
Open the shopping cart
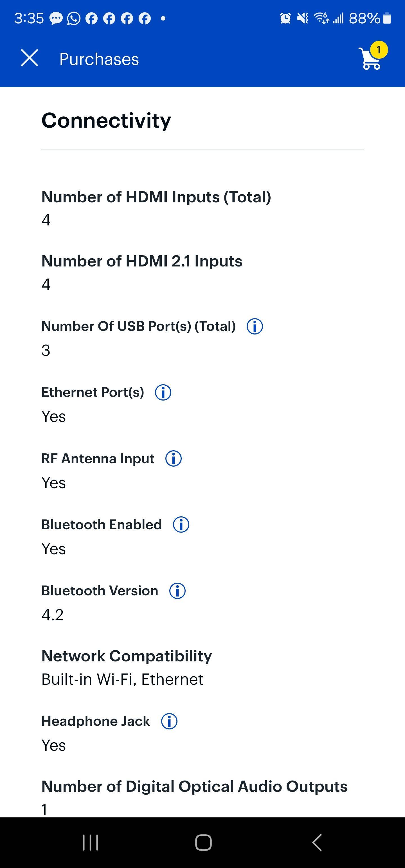tap(371, 60)
